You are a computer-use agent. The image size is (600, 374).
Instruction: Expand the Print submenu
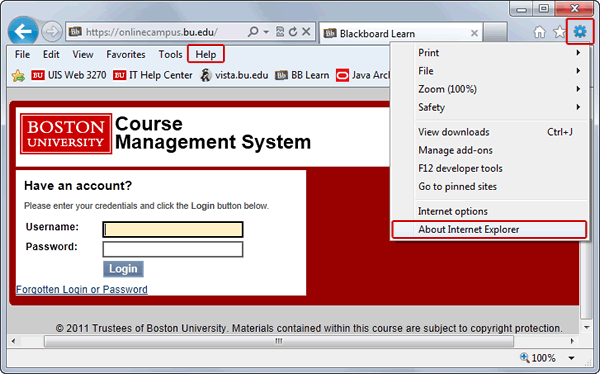(489, 53)
